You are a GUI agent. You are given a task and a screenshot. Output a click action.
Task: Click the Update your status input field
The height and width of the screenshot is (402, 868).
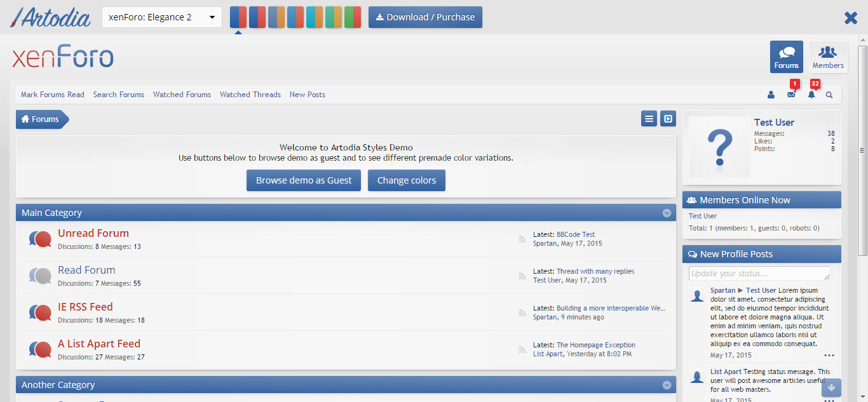(759, 274)
